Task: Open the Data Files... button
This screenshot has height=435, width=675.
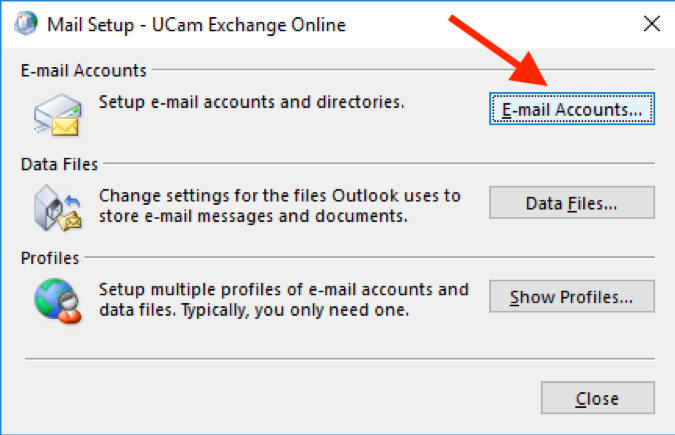Action: click(572, 203)
